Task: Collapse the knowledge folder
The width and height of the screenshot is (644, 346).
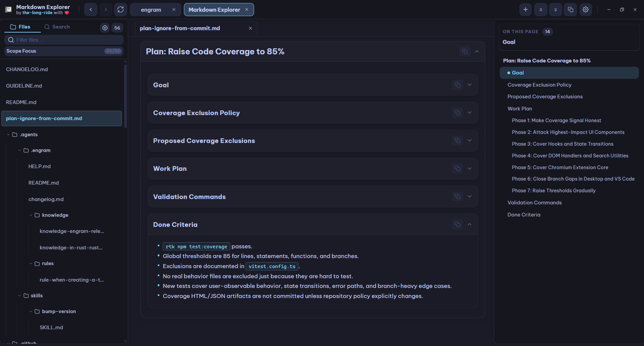Action: click(x=31, y=215)
